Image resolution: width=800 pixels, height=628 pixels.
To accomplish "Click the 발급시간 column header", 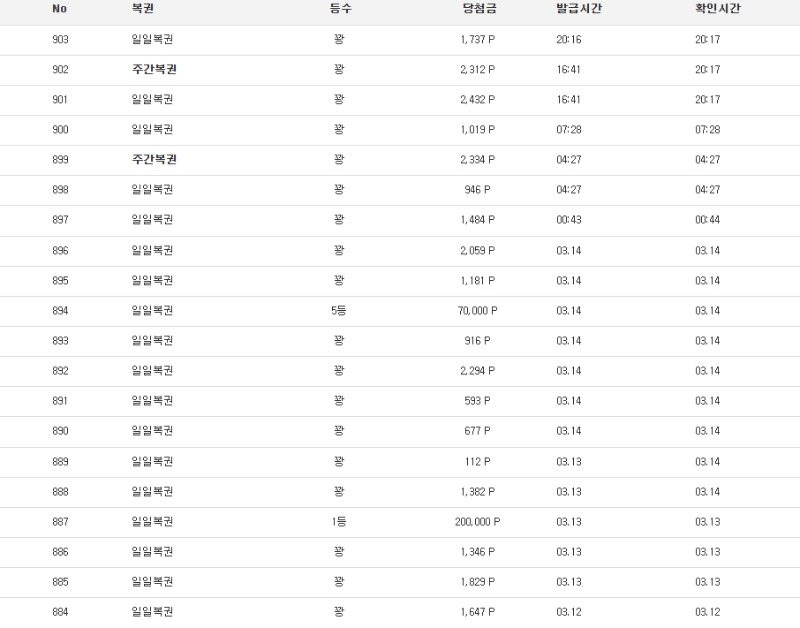I will pos(579,8).
